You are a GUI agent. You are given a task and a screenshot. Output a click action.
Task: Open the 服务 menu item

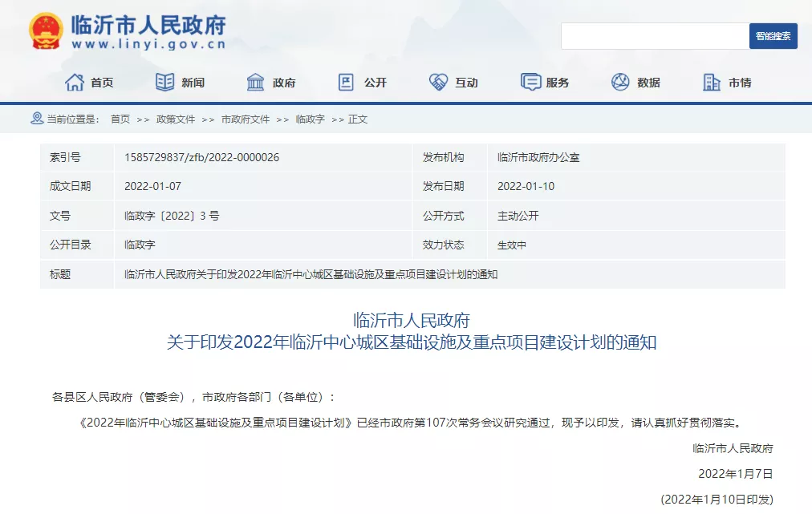[558, 83]
